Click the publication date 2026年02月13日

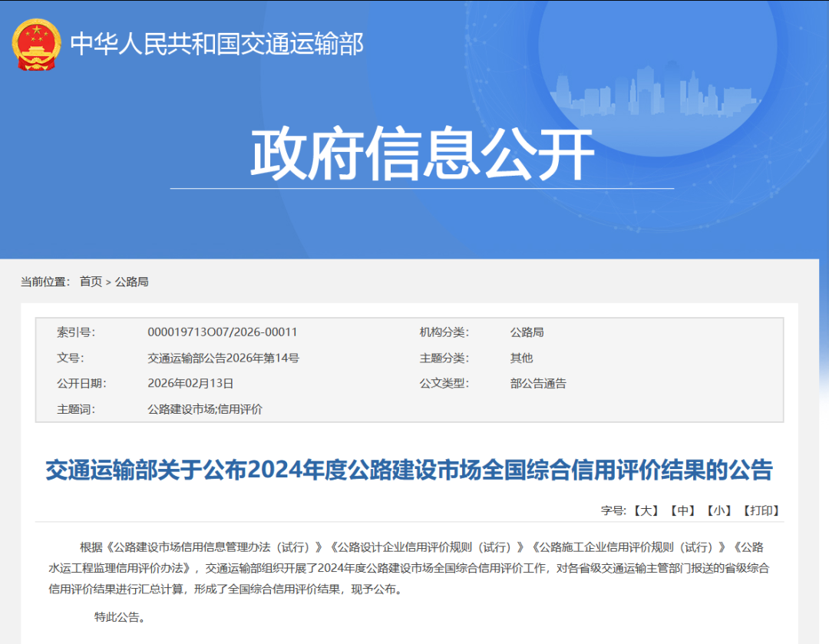point(190,383)
